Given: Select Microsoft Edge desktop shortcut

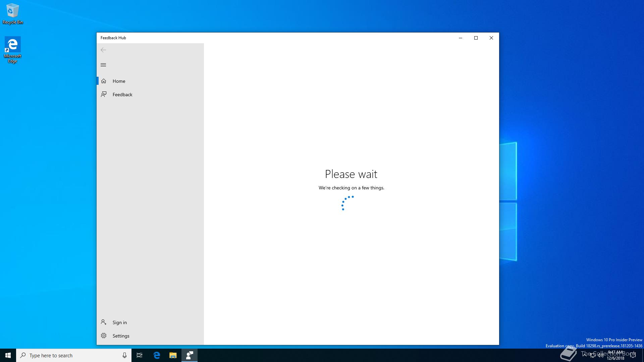Looking at the screenshot, I should 12,50.
